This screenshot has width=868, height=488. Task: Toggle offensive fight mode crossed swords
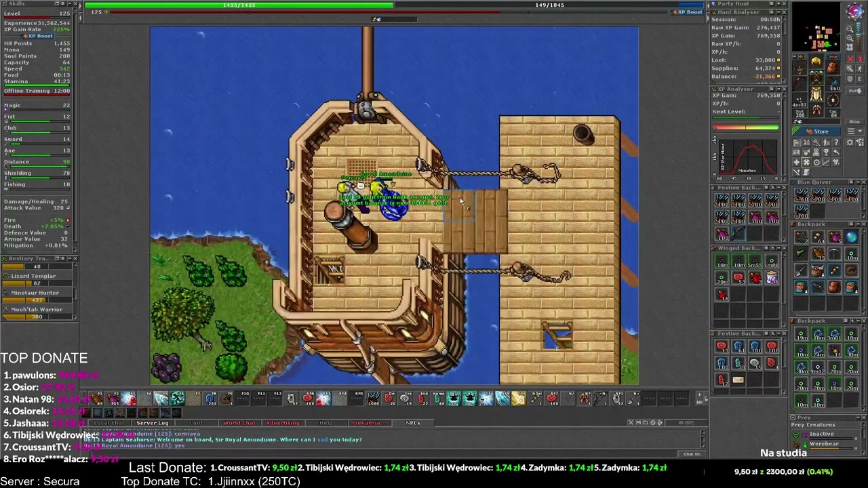coord(850,58)
